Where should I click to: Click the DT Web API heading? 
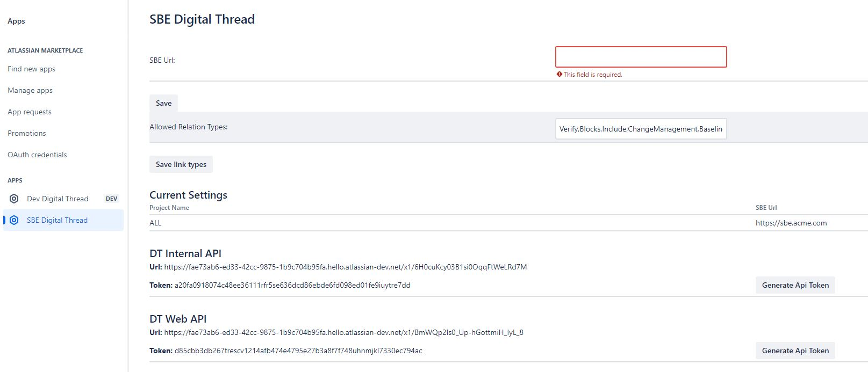pos(178,319)
